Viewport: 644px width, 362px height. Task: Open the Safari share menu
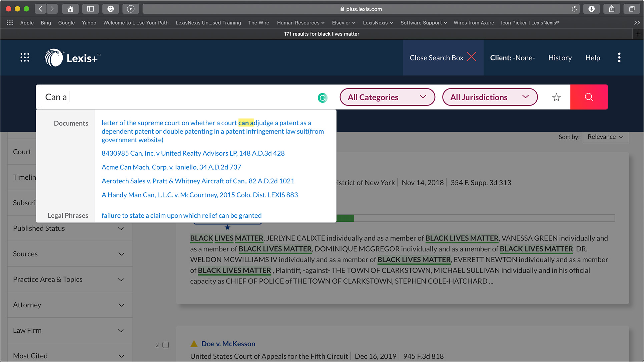point(611,9)
